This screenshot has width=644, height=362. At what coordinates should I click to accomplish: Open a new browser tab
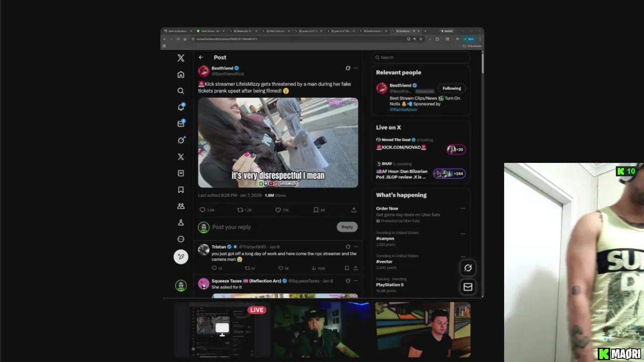(x=425, y=31)
